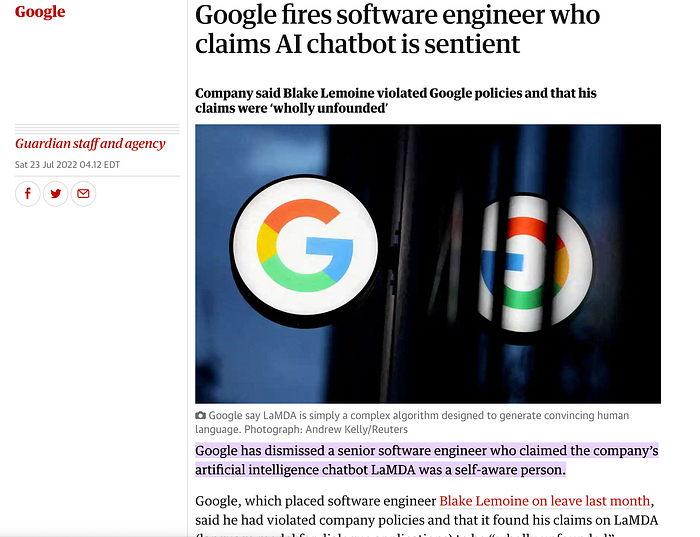Click the subheading about Blake Lemoine's claims
700x537 pixels.
click(396, 100)
